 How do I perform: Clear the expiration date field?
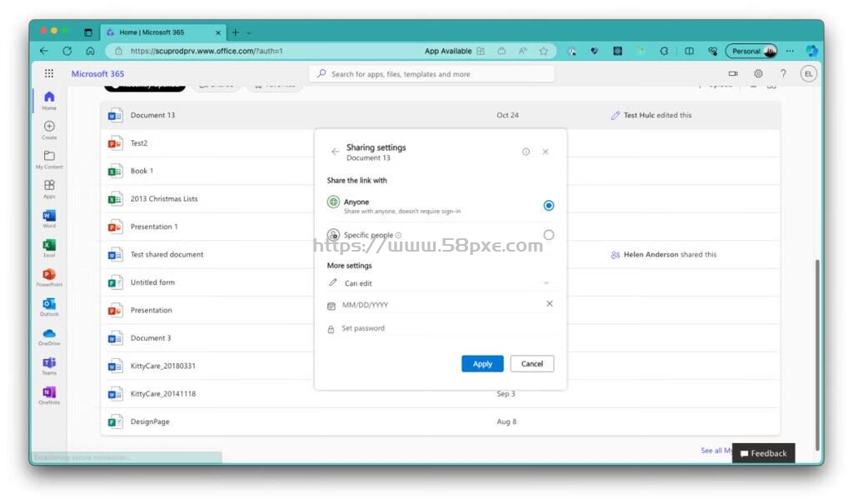(550, 304)
